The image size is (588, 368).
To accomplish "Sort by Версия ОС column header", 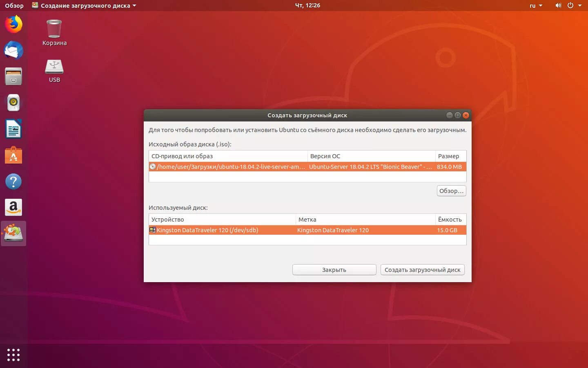I will (x=371, y=156).
